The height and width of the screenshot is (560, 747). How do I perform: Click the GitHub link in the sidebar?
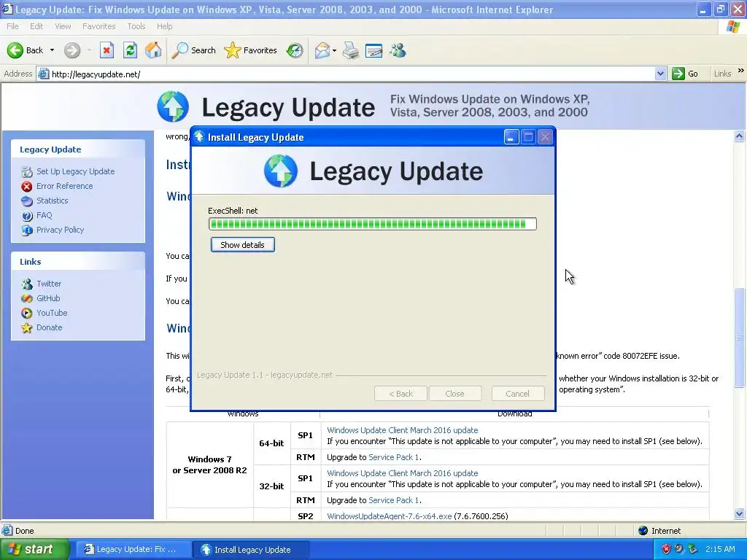coord(48,298)
